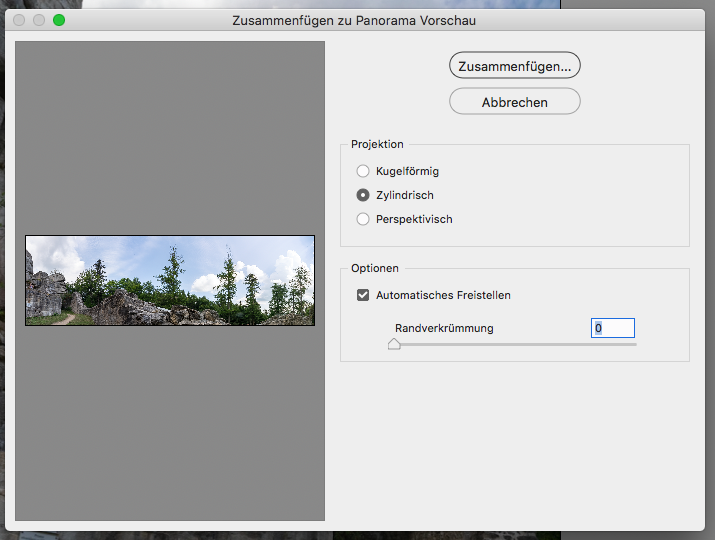
Task: Click the green zoom window button
Action: [x=59, y=20]
